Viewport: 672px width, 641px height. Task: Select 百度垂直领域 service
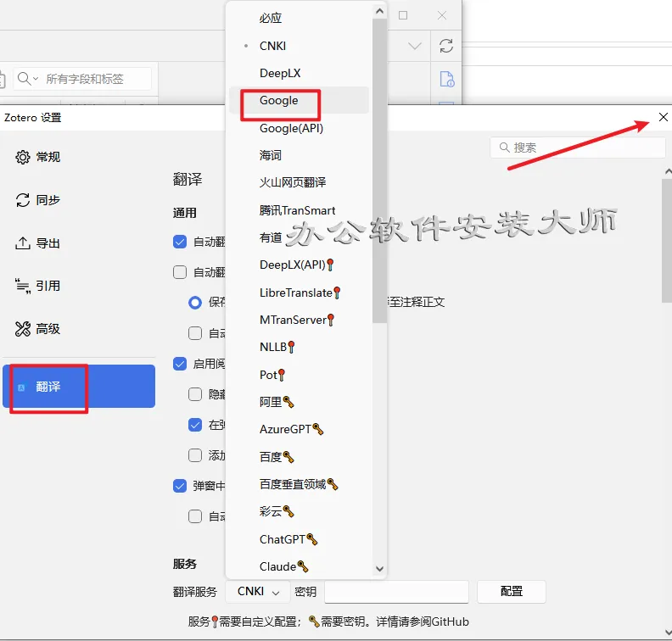pyautogui.click(x=300, y=484)
